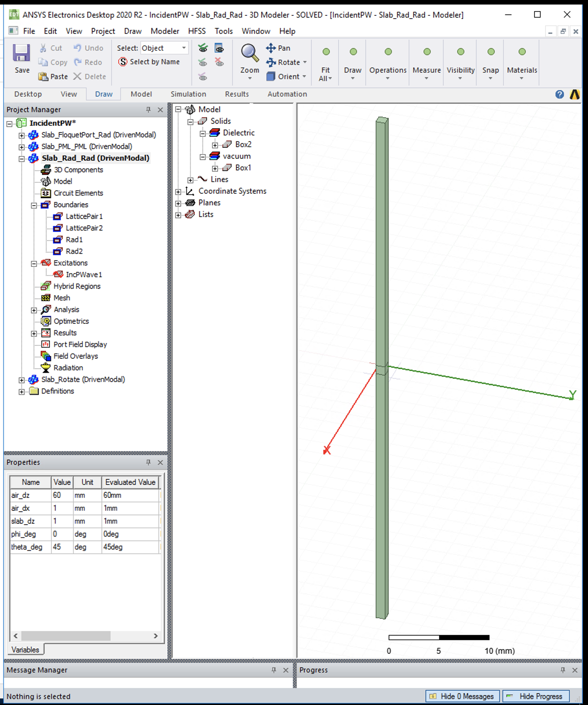
Task: Click the Properties horizontal scrollbar
Action: 66,636
